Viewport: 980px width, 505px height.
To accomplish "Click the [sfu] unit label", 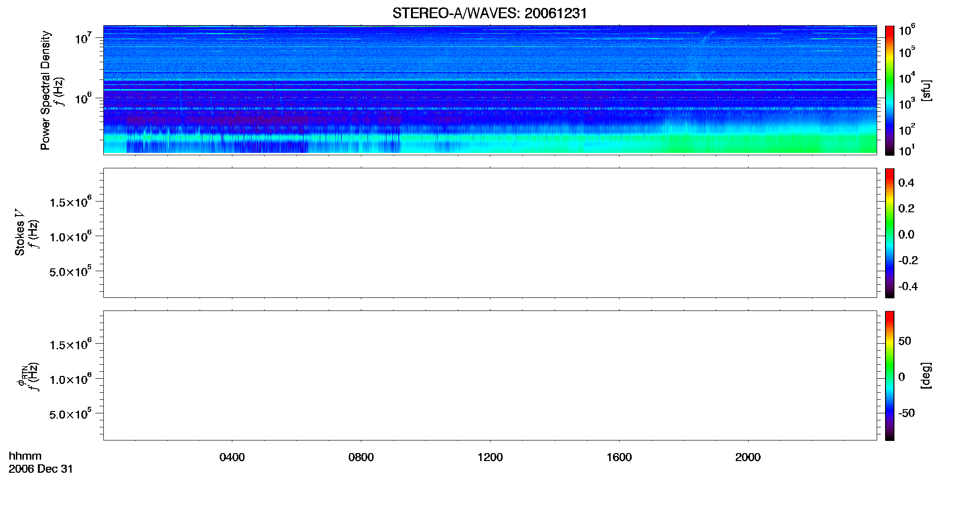I will [x=926, y=90].
